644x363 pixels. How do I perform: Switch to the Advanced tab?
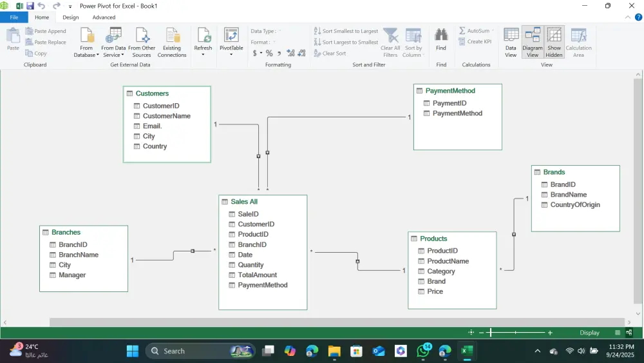[104, 17]
